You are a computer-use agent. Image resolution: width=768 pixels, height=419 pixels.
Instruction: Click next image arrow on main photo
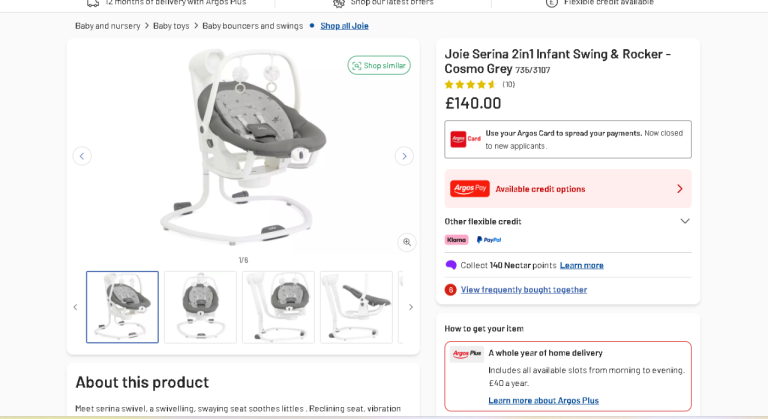click(x=404, y=156)
